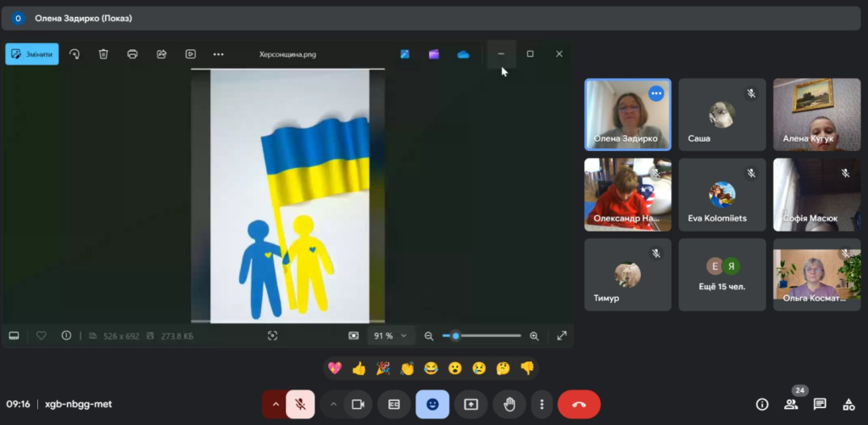The height and width of the screenshot is (425, 868).
Task: Open the 91% zoom level dropdown
Action: pos(391,336)
